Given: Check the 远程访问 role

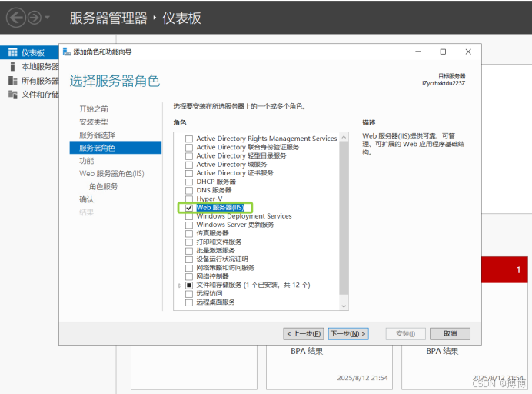Looking at the screenshot, I should click(x=189, y=293).
